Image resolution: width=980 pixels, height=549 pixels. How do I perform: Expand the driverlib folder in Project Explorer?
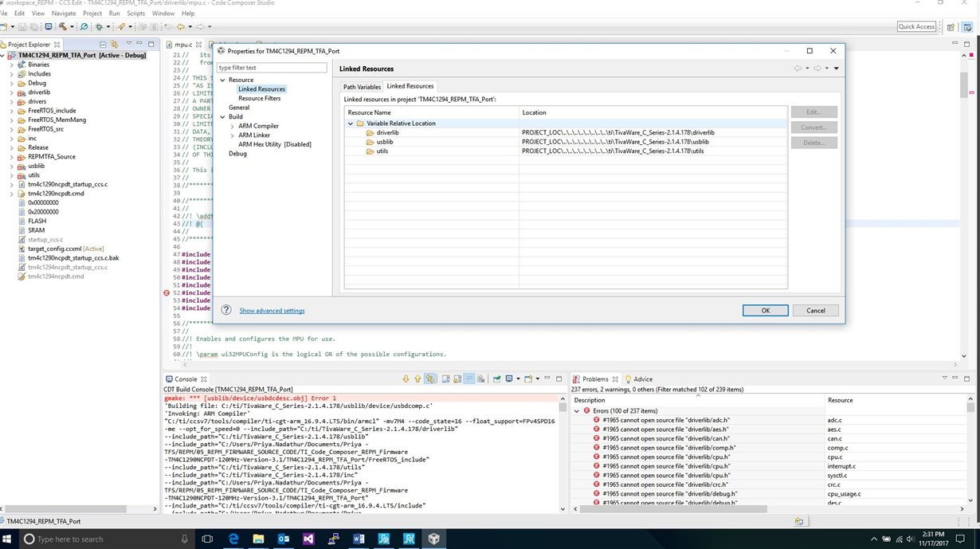[x=11, y=92]
